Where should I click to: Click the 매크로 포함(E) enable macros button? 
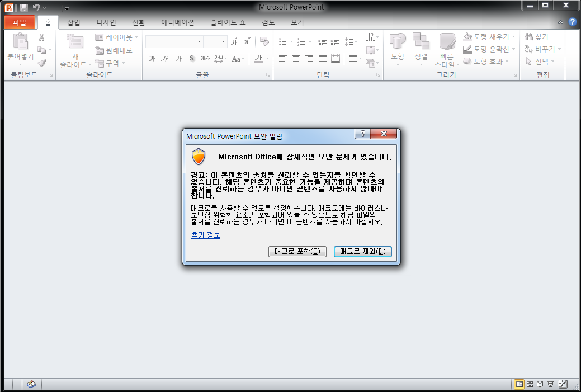[x=297, y=252]
